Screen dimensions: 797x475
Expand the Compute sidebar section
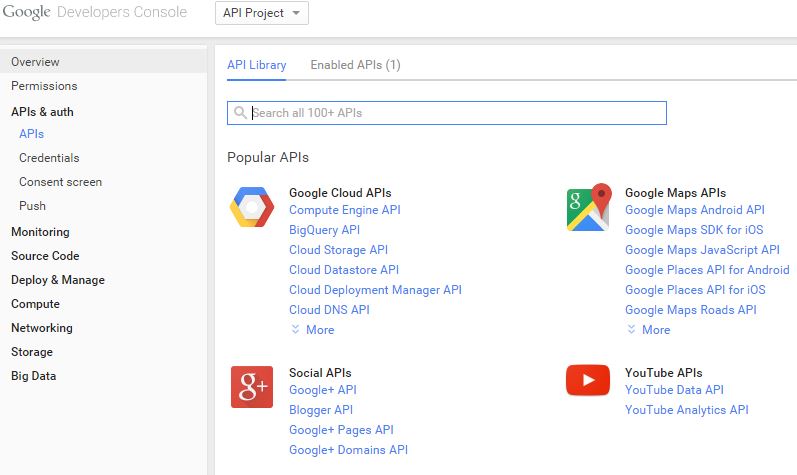36,304
